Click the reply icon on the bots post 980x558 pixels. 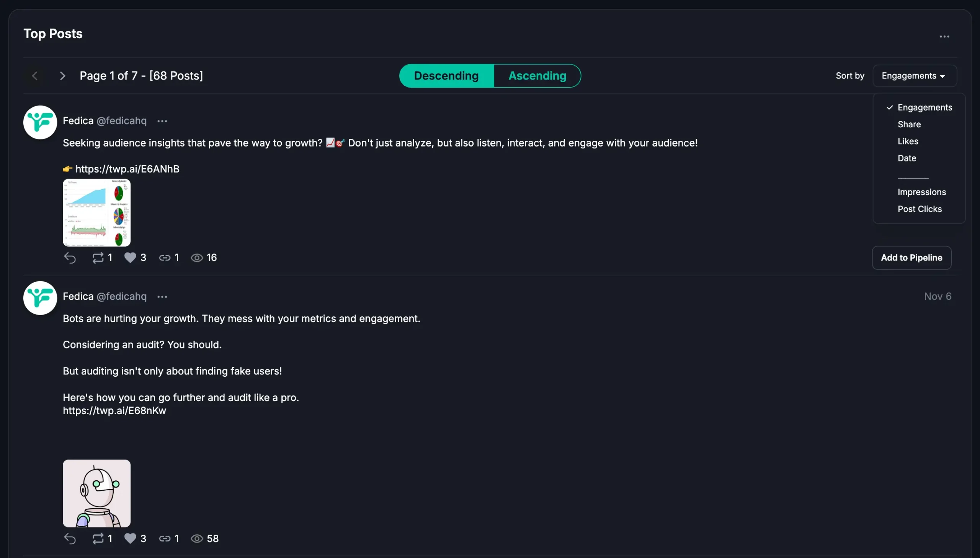pyautogui.click(x=70, y=538)
